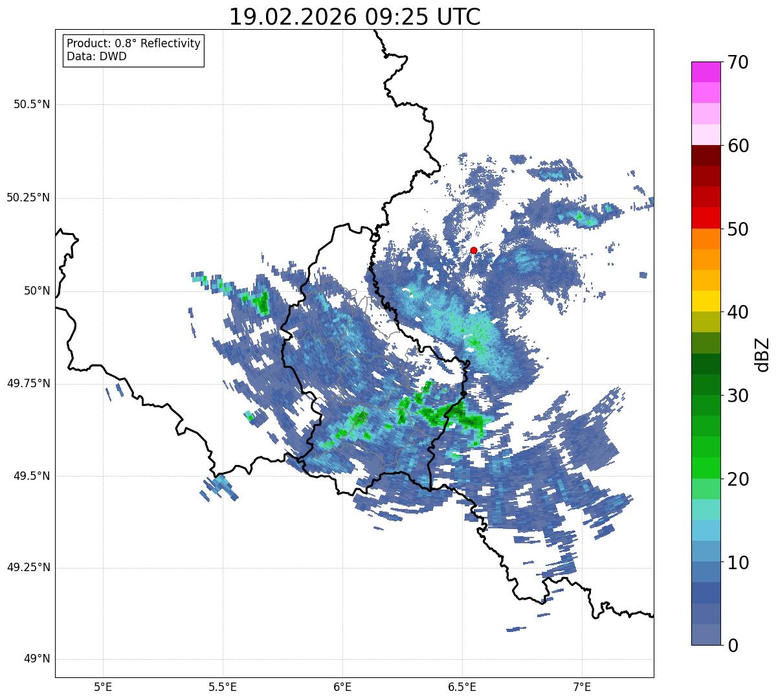Click the 'Product: 0.8° Reflectivity' label
The image size is (778, 700).
click(134, 43)
